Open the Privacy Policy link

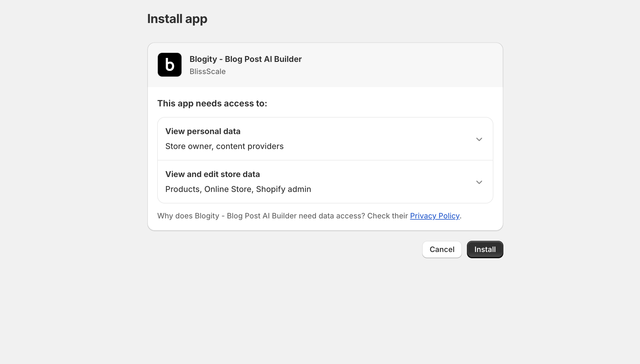click(x=435, y=216)
